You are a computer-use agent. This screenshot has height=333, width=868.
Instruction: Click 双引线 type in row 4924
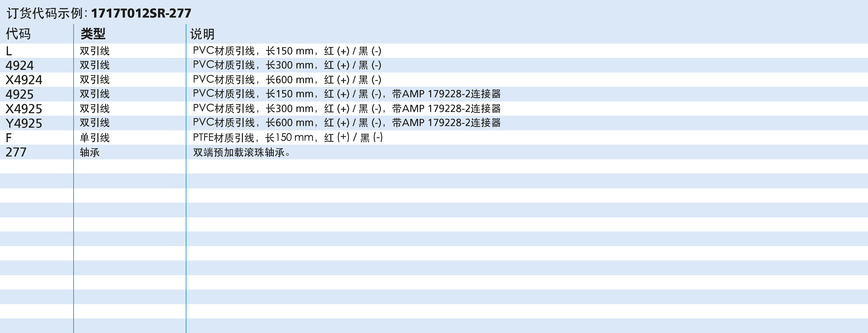(x=95, y=65)
